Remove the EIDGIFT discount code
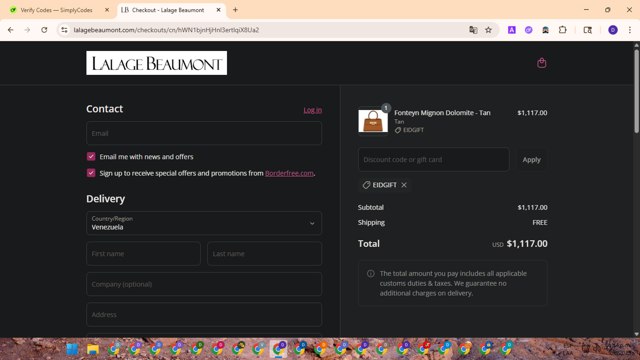 (x=404, y=185)
